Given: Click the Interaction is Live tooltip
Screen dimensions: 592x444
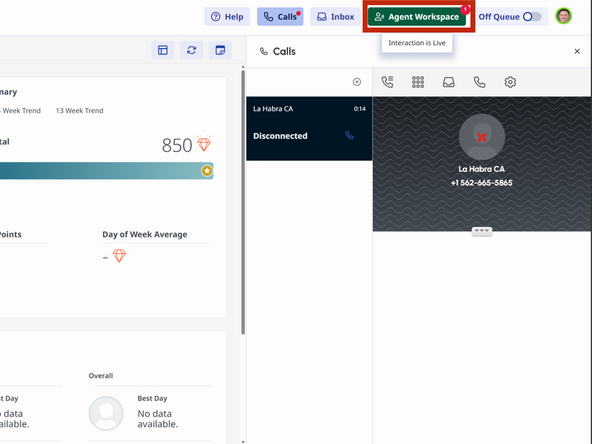Looking at the screenshot, I should click(x=417, y=43).
